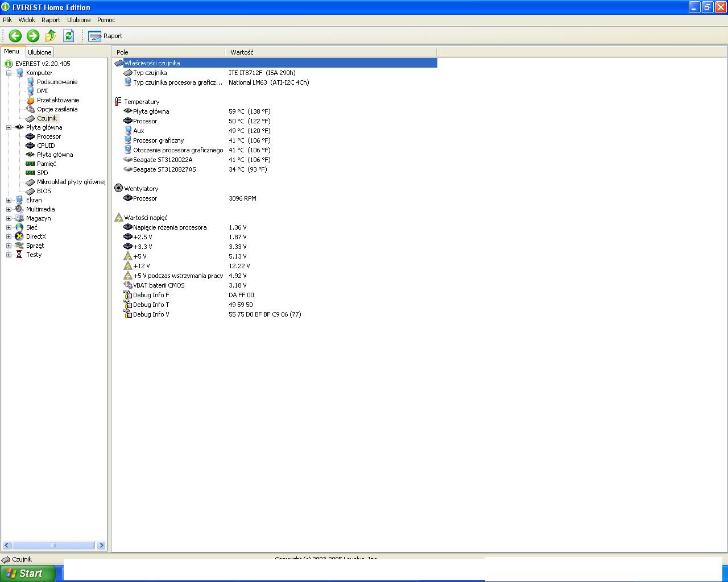
Task: Click the Pole column header
Action: [x=168, y=52]
